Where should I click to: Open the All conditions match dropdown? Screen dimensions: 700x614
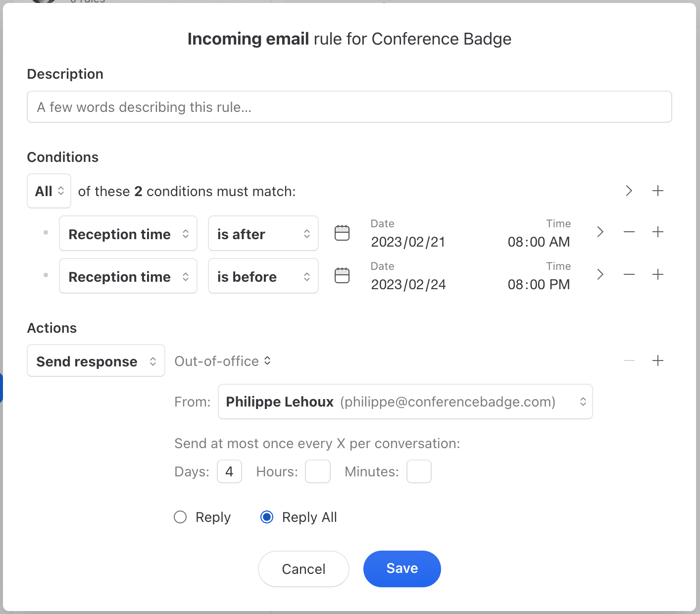point(49,191)
